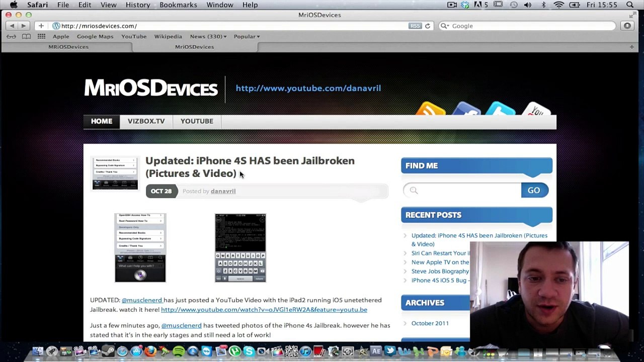Open the VIZBOX.TV navigation tab
Image resolution: width=644 pixels, height=362 pixels.
click(x=146, y=121)
